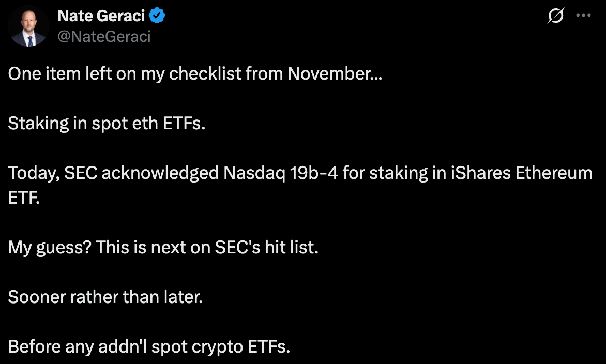Image resolution: width=606 pixels, height=364 pixels.
Task: Open the Grok explain-post icon
Action: pos(556,16)
